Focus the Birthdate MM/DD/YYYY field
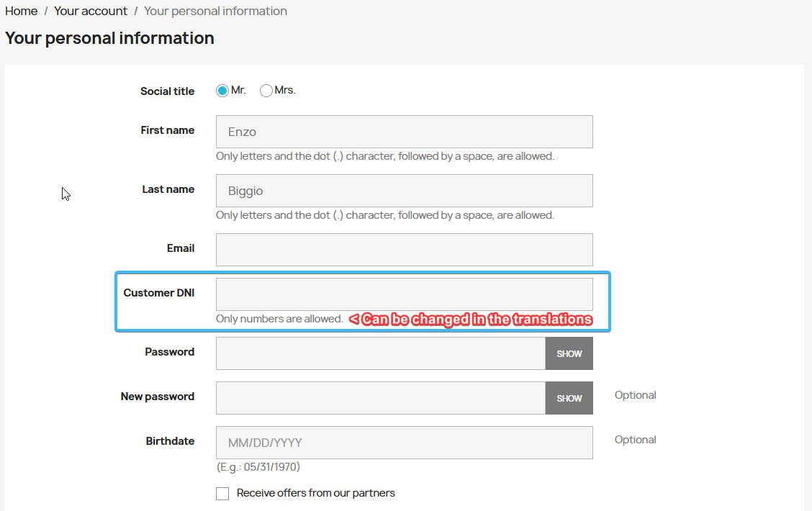Image resolution: width=812 pixels, height=511 pixels. pyautogui.click(x=404, y=443)
